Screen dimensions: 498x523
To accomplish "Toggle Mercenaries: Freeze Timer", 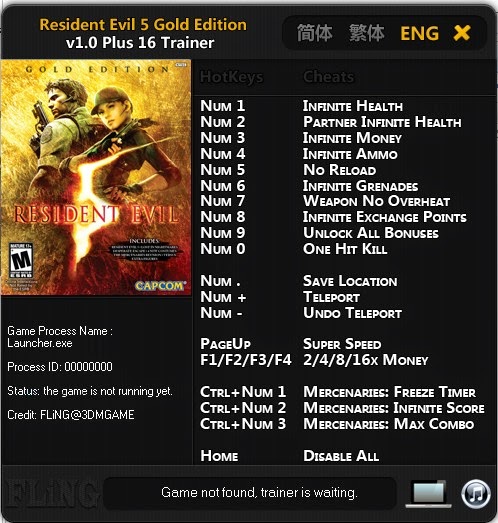I will (x=389, y=392).
